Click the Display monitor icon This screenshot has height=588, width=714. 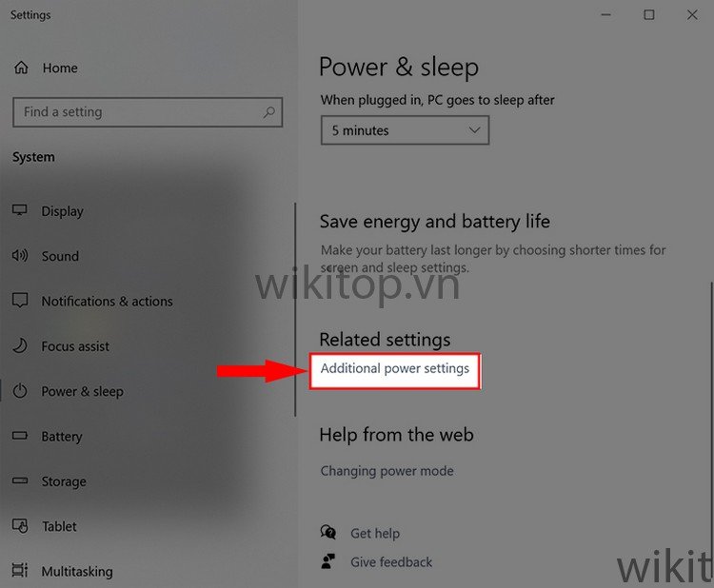(20, 210)
